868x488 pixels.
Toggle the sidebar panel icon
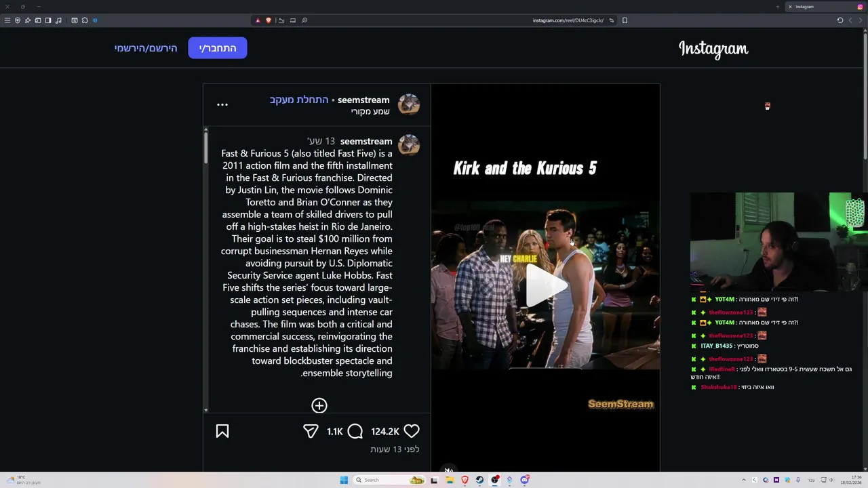pos(48,20)
